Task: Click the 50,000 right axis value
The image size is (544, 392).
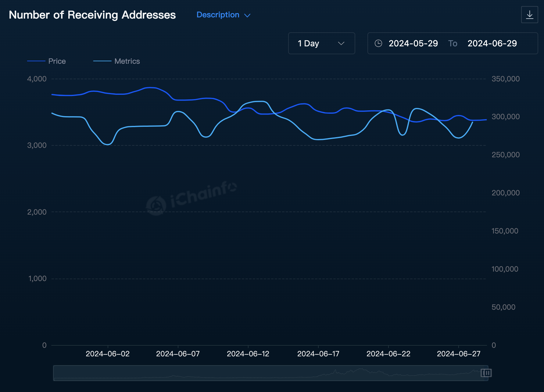Action: tap(503, 307)
